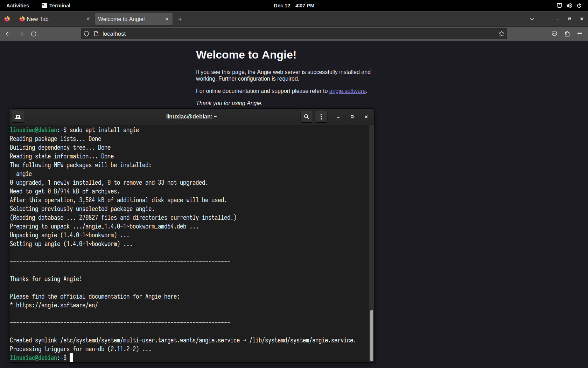Screen dimensions: 588x368
Task: Click the shield tracking protection icon
Action: pos(86,34)
